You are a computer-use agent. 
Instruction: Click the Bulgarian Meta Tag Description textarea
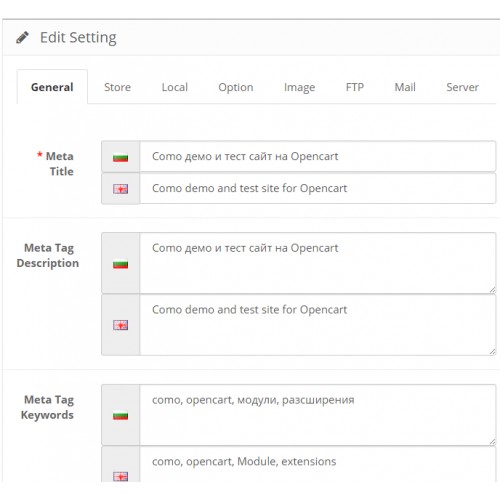(318, 263)
